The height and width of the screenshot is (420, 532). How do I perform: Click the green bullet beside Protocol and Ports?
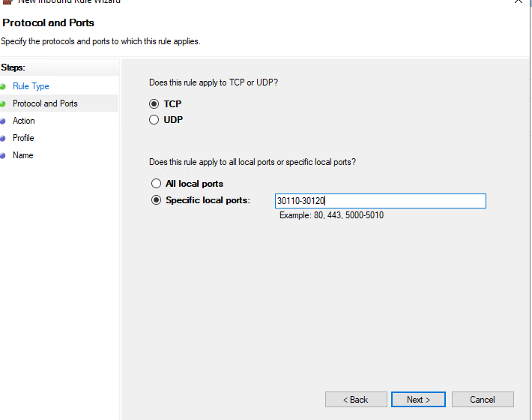tap(3, 104)
